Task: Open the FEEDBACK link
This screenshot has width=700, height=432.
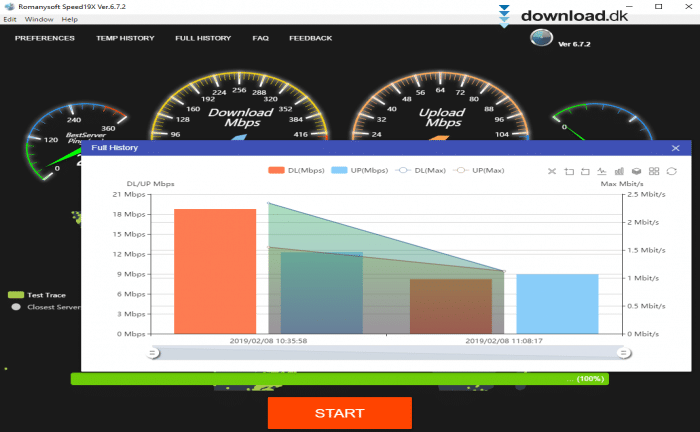Action: pyautogui.click(x=310, y=38)
